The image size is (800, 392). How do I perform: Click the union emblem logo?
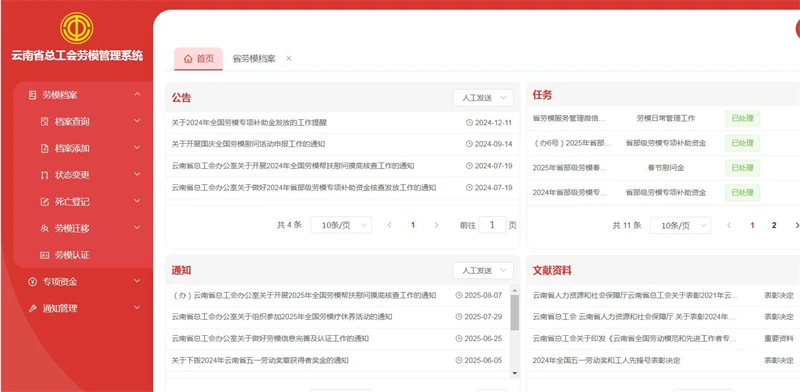(77, 28)
